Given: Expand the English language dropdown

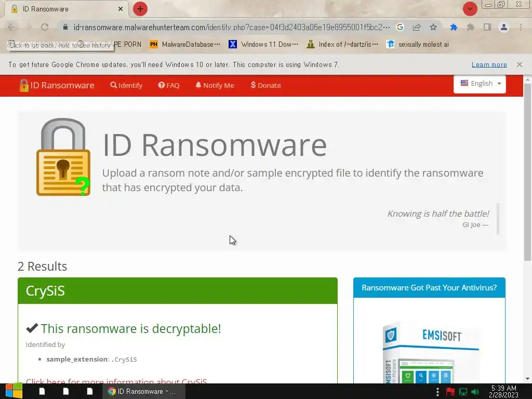Looking at the screenshot, I should click(x=480, y=84).
